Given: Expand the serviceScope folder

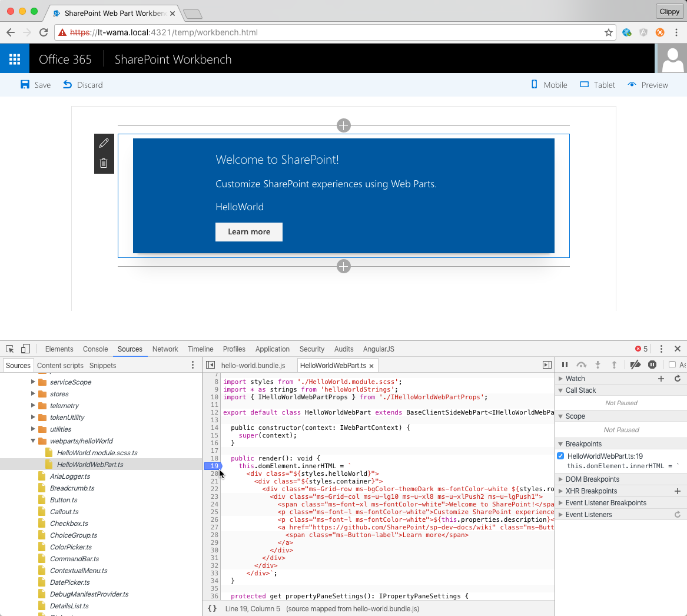Looking at the screenshot, I should pyautogui.click(x=33, y=382).
